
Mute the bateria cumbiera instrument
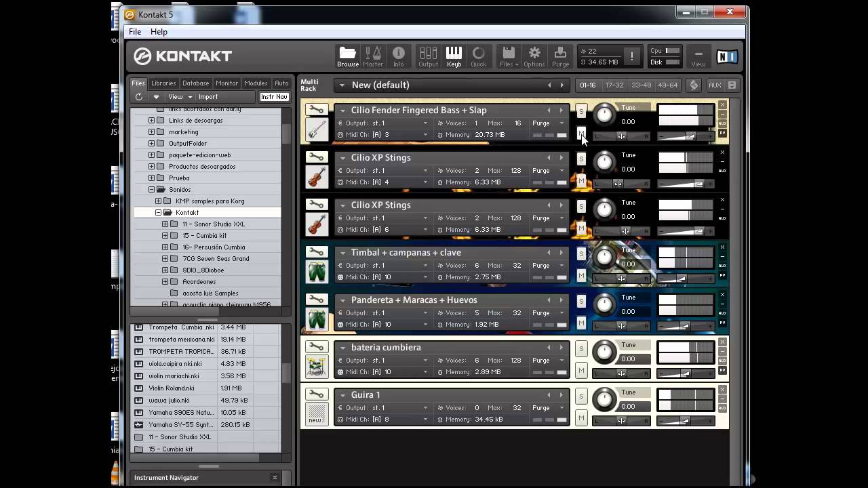581,370
